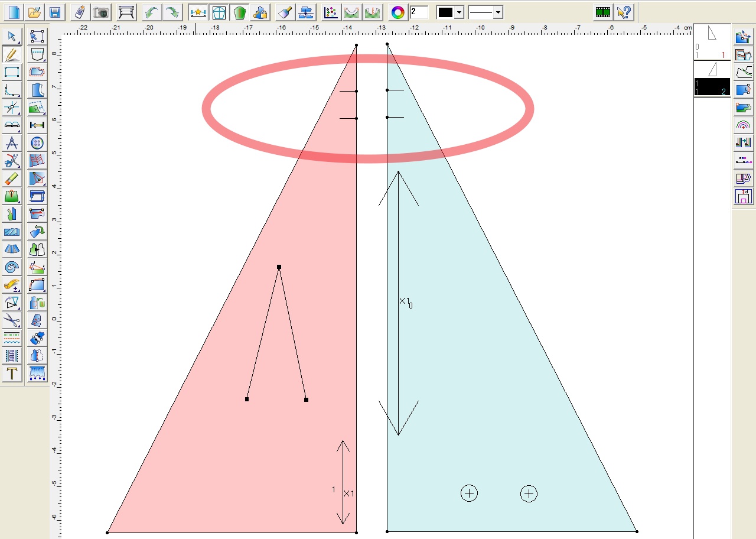
Task: Select the first piece thumbnail numbered 1
Action: point(712,41)
